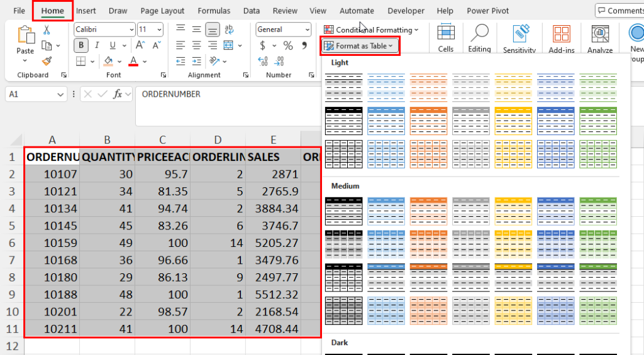Open the Fill Color dropdown arrow

click(119, 62)
